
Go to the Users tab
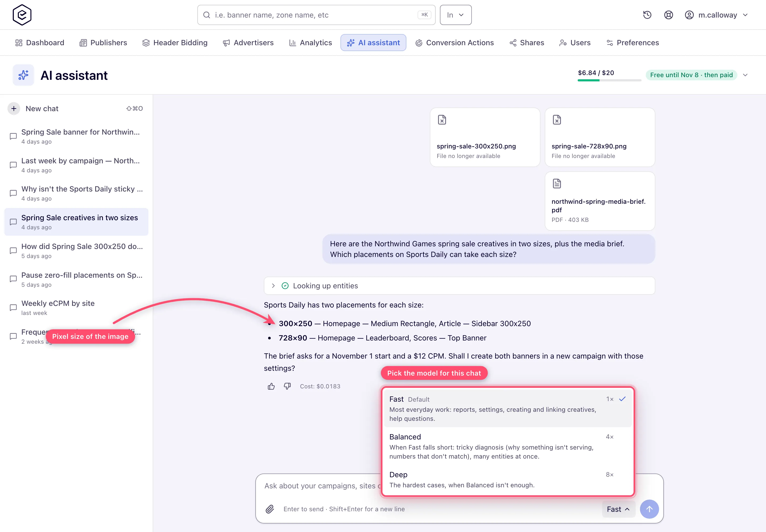[x=575, y=43]
